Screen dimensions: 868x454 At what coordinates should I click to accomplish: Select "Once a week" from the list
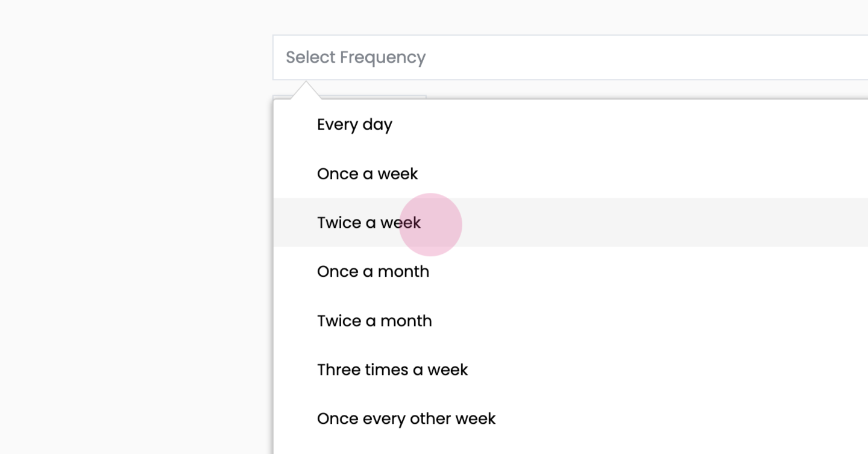pyautogui.click(x=367, y=174)
